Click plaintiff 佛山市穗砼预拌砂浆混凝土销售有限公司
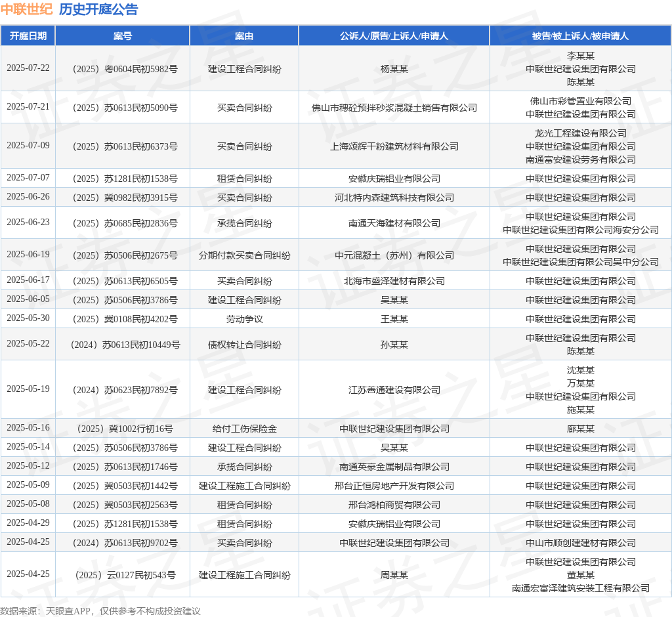Viewport: 672px width, 617px height. pos(394,108)
